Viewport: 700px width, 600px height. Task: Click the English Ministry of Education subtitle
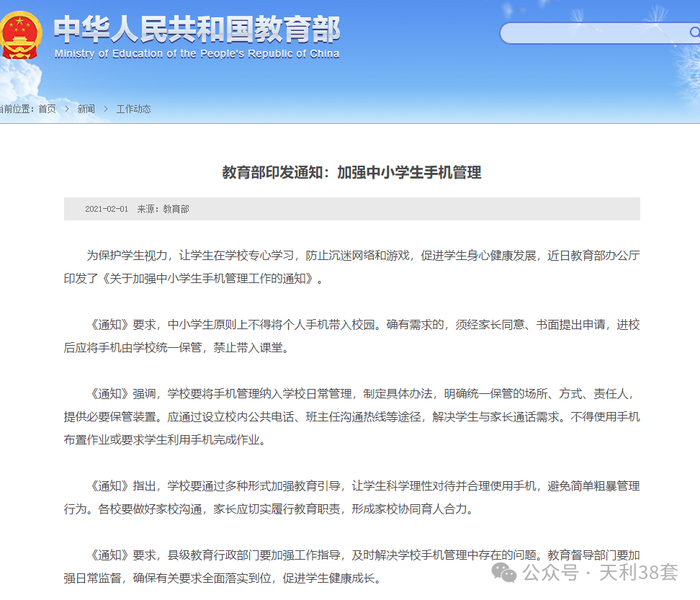[197, 54]
